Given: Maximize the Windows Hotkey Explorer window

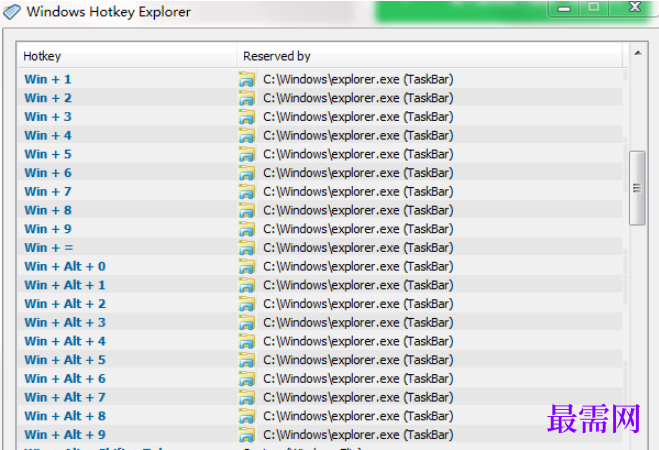Looking at the screenshot, I should [593, 8].
